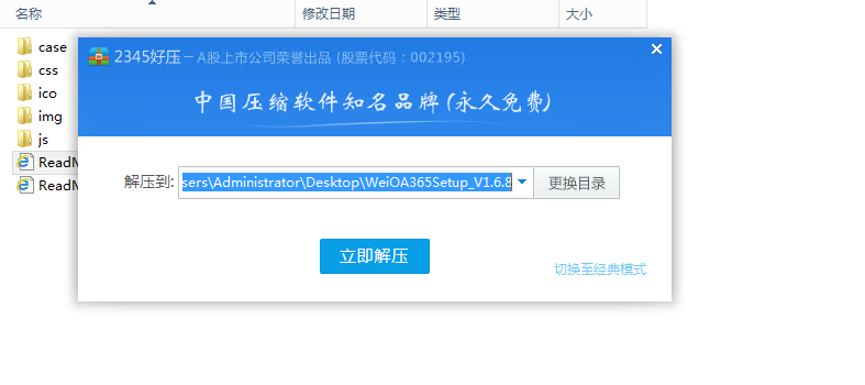The image size is (865, 385).
Task: Click the last ReadM file icon
Action: tap(24, 185)
